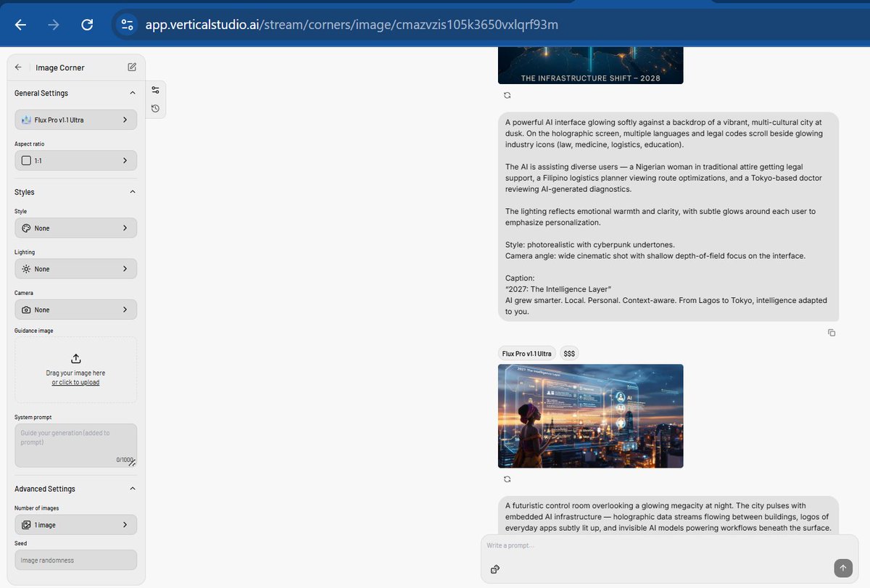870x588 pixels.
Task: Regenerate icon under Intelligence Layer image
Action: [507, 479]
